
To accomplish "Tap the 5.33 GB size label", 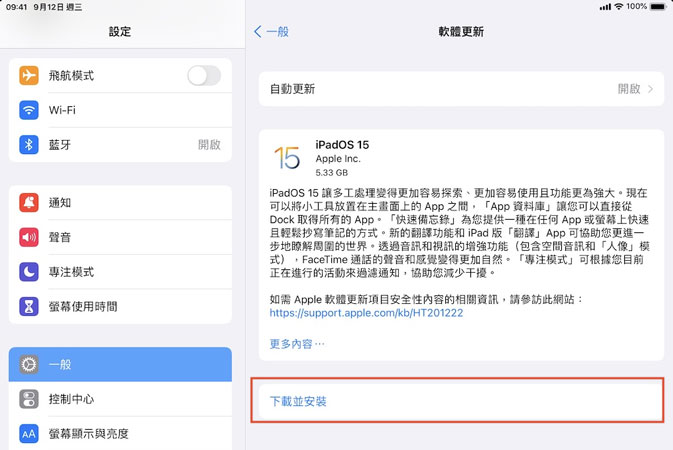I will (x=331, y=173).
